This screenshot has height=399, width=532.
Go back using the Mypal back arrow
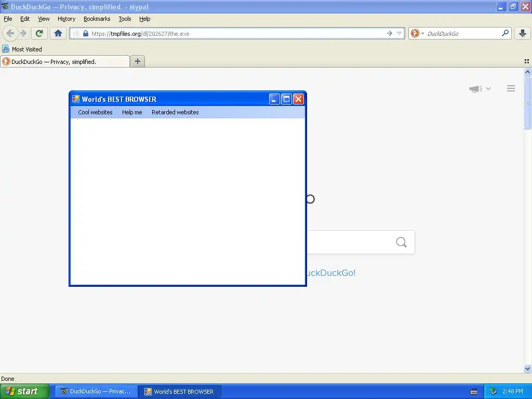point(10,33)
